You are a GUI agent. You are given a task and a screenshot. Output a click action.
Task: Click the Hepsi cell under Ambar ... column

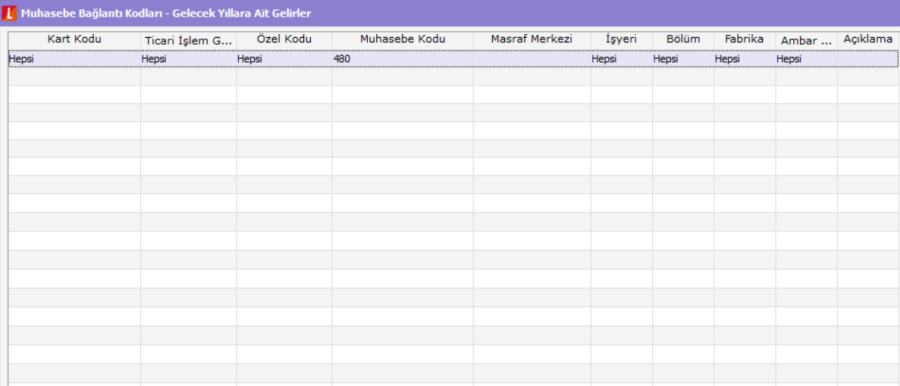pos(806,59)
